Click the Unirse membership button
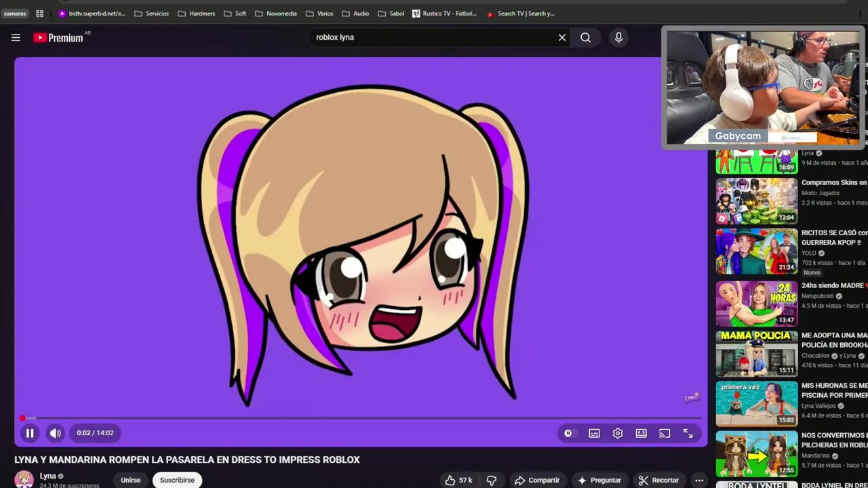 tap(131, 480)
